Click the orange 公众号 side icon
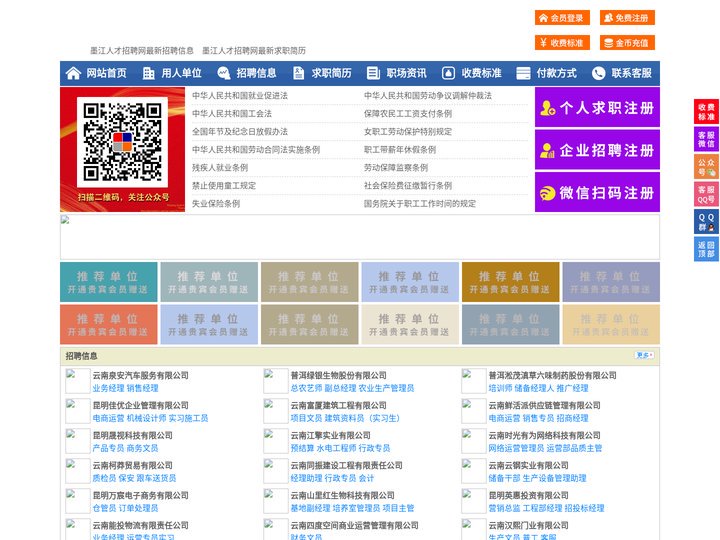Screen dimensions: 720x540 coord(706,167)
